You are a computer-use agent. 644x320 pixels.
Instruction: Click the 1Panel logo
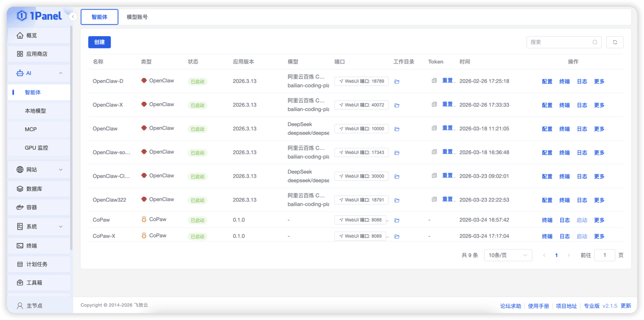coord(39,16)
